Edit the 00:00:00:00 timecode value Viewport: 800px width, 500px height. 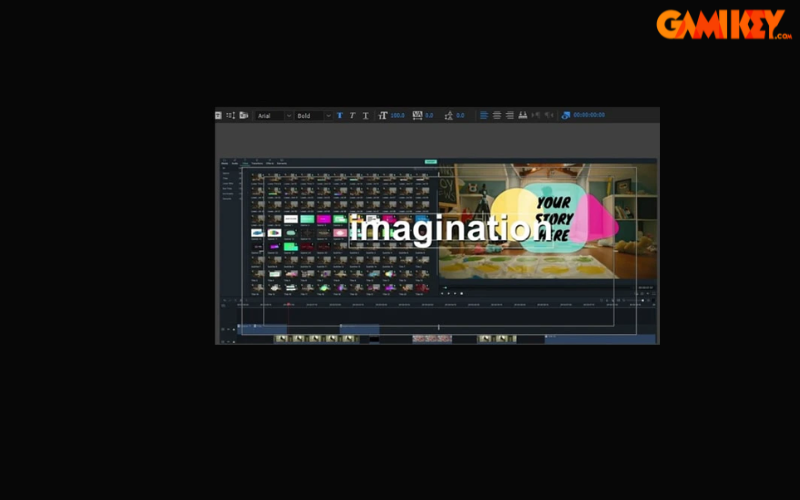[x=589, y=115]
